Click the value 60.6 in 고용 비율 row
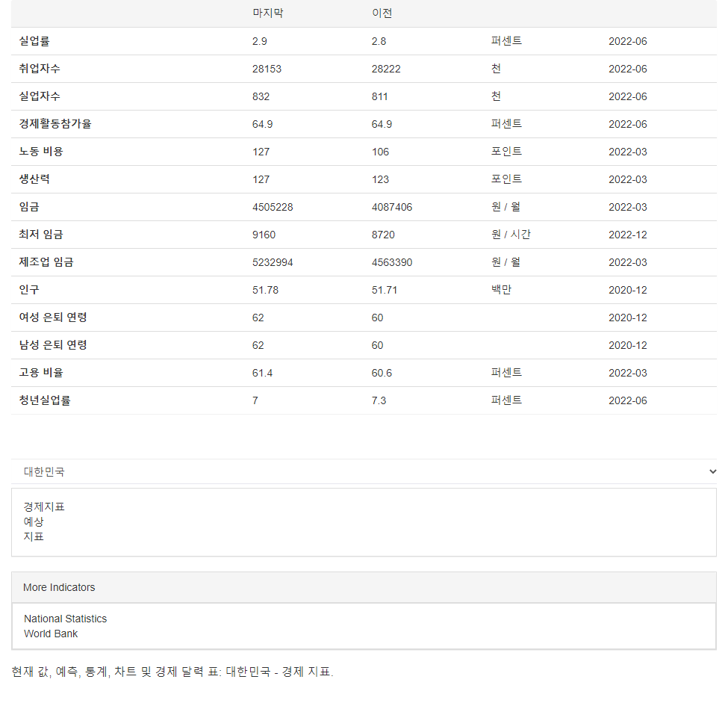Image resolution: width=728 pixels, height=703 pixels. pos(382,373)
